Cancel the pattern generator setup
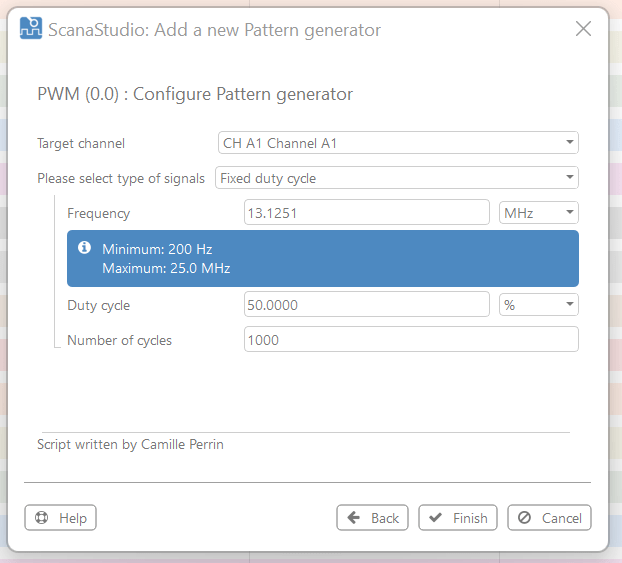The height and width of the screenshot is (563, 622). tap(549, 518)
